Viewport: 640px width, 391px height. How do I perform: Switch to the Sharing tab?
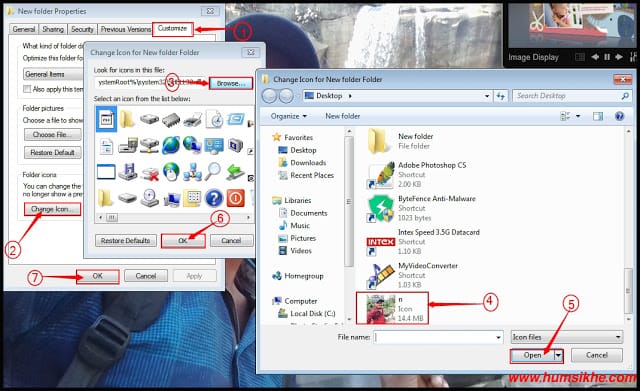(x=53, y=29)
